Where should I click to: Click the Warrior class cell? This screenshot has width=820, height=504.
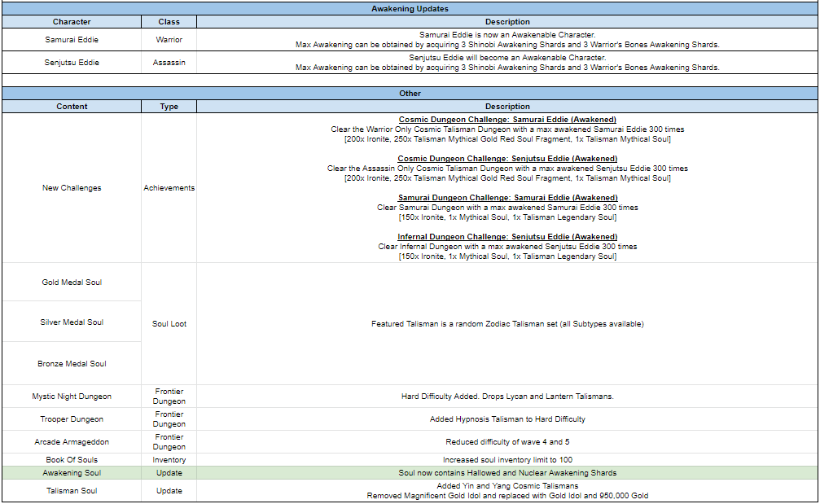click(x=169, y=39)
